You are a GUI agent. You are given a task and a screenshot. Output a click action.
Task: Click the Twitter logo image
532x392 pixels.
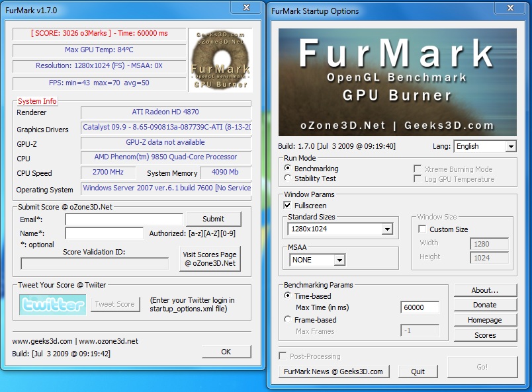(52, 305)
